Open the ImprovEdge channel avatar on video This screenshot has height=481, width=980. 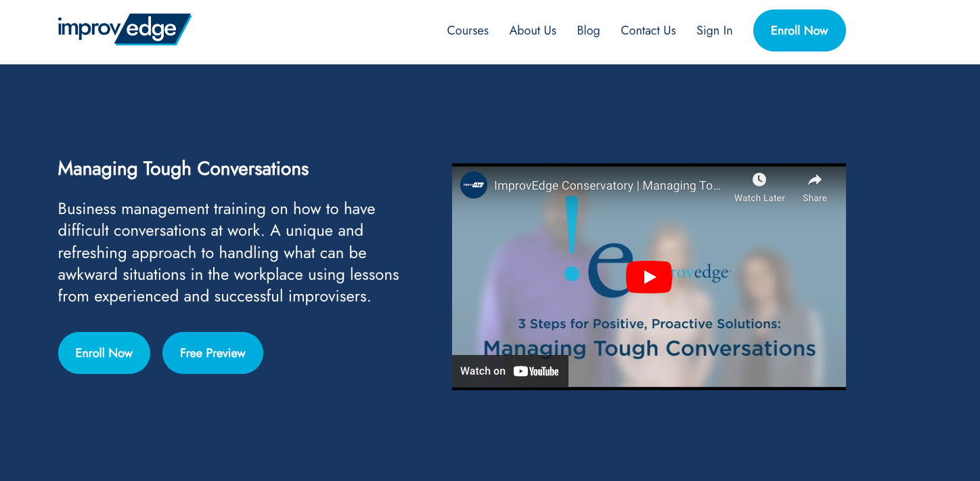click(x=474, y=185)
